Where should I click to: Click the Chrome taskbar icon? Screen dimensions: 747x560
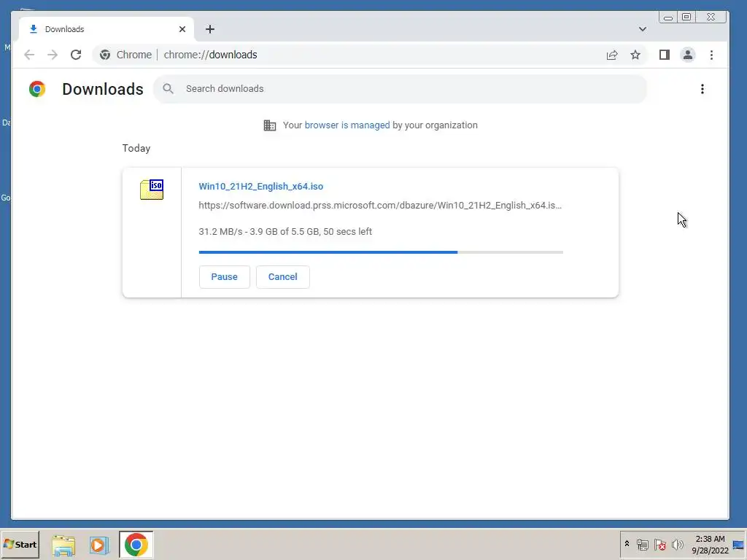click(136, 544)
